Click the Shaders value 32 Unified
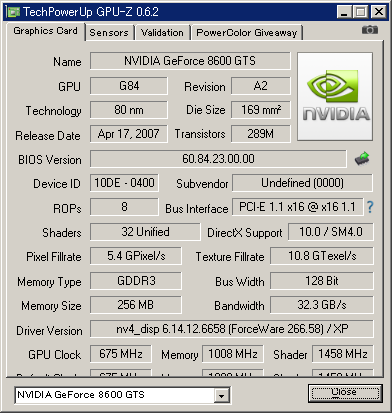Viewport: 392px width, 413px height. (x=145, y=232)
